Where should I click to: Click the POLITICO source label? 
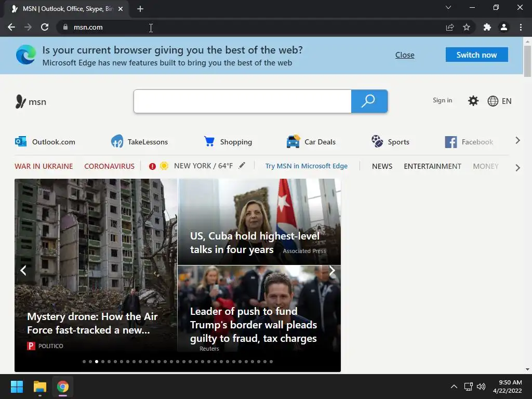[x=45, y=345]
